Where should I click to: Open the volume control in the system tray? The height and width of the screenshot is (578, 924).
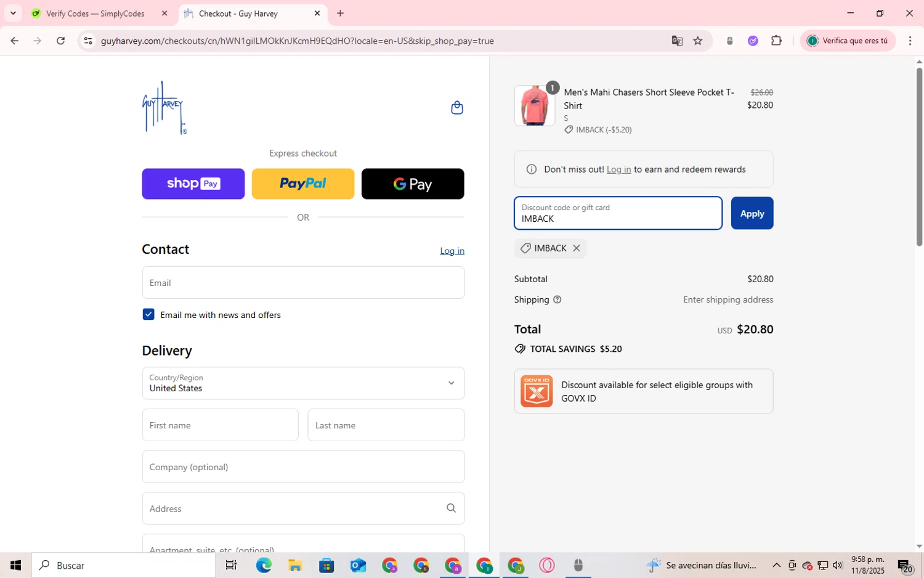pos(838,565)
